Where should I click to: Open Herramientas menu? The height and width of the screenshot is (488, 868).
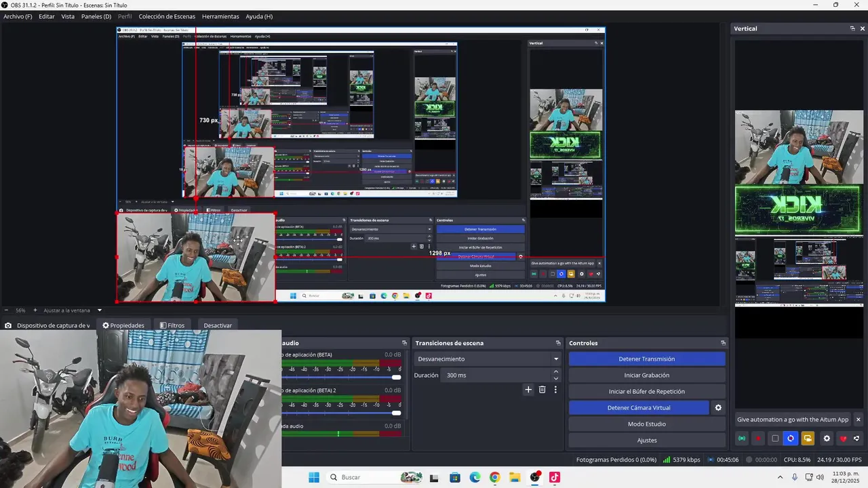[220, 16]
